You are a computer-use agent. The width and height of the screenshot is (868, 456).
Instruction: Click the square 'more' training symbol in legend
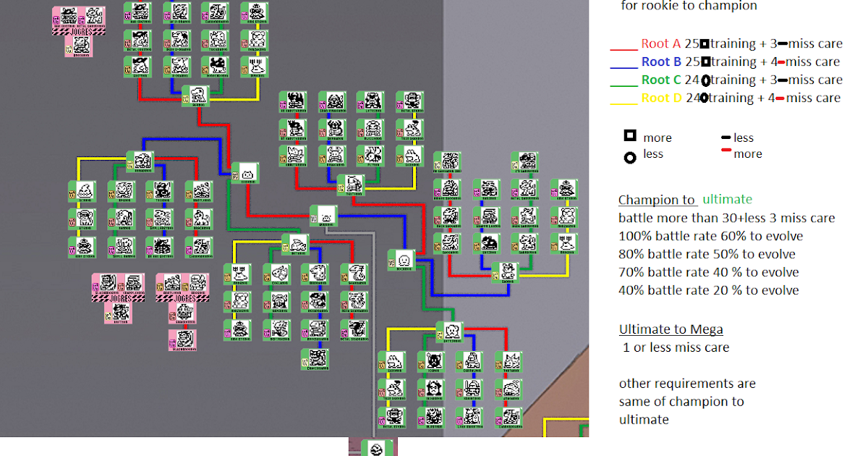click(x=630, y=135)
